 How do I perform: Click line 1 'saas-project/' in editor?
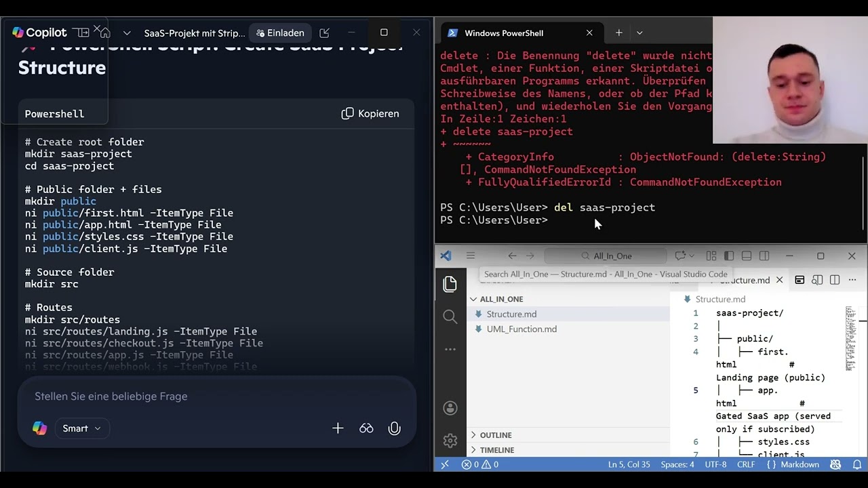tap(749, 313)
